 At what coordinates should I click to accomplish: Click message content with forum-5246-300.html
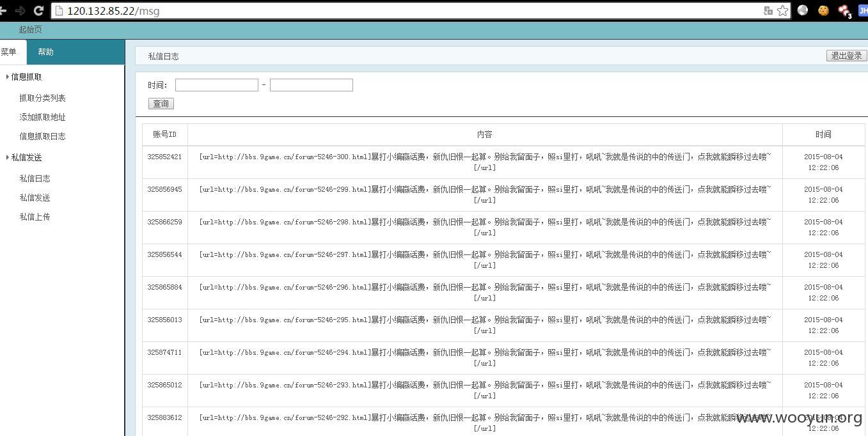[485, 162]
